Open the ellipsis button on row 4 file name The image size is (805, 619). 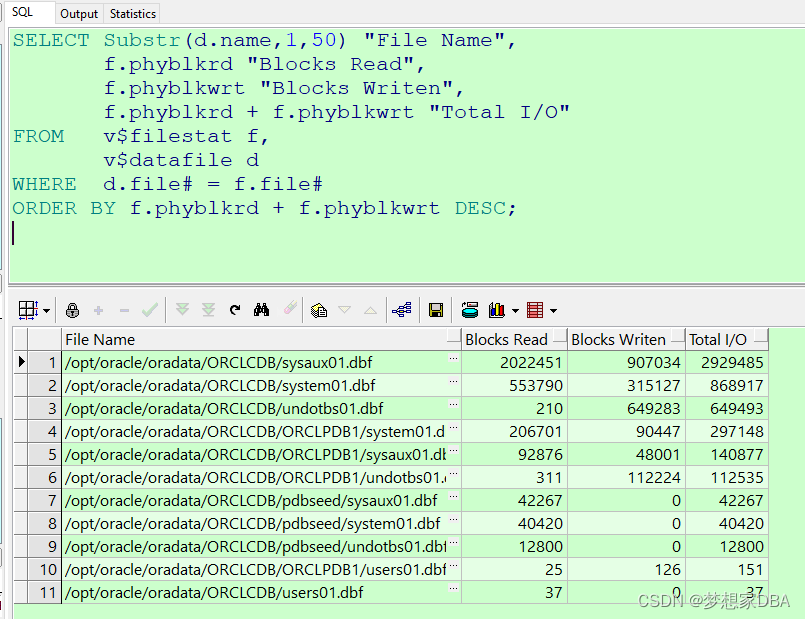453,428
